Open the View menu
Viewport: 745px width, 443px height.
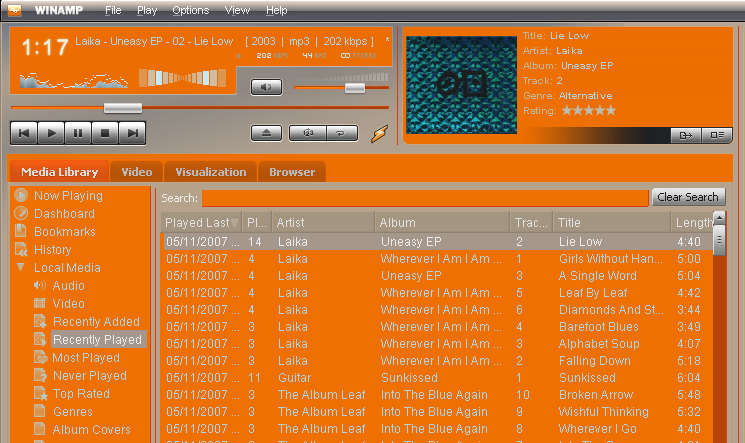tap(237, 10)
